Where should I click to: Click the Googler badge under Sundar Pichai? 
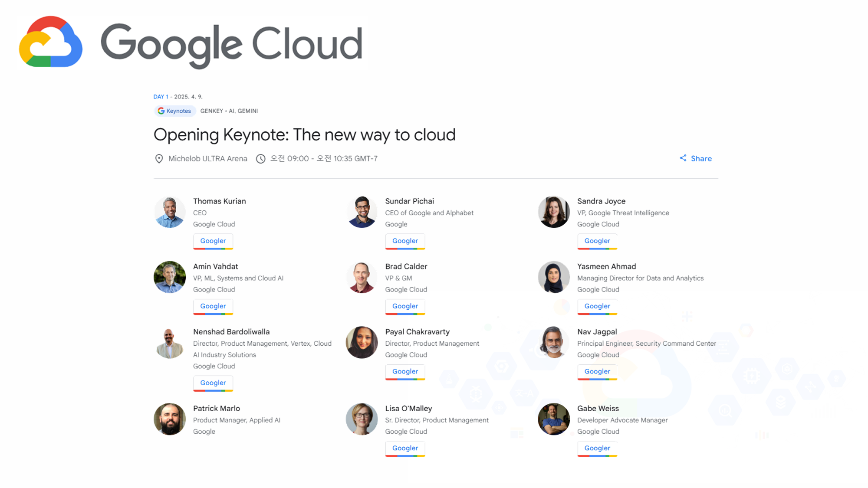(405, 241)
